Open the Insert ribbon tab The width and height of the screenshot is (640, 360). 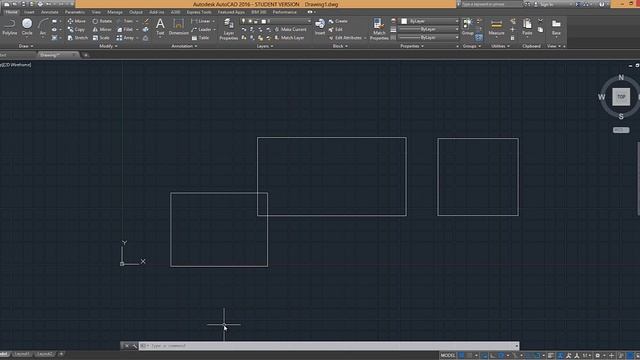pos(29,12)
